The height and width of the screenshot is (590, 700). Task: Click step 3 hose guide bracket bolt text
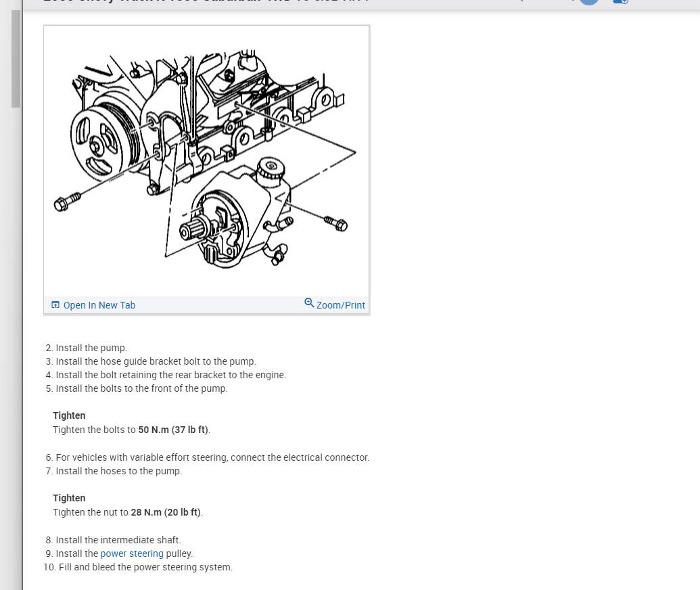pos(156,361)
